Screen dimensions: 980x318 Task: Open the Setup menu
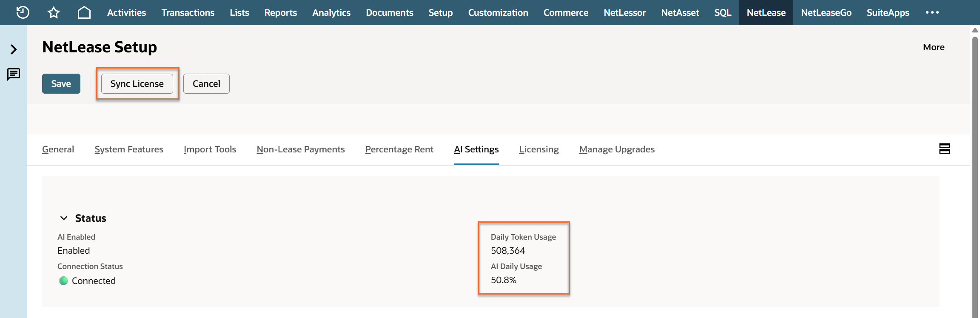pos(441,12)
